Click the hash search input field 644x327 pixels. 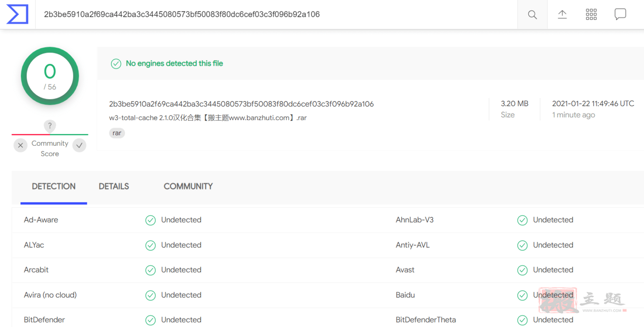(x=277, y=15)
